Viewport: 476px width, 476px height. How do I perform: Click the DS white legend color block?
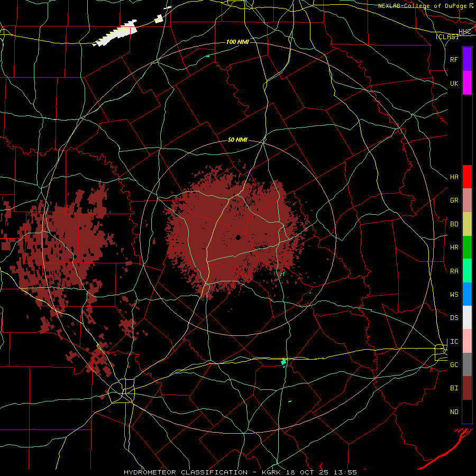(x=467, y=317)
